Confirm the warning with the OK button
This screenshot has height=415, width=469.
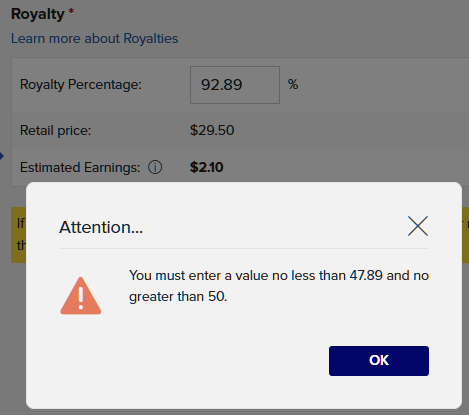tap(379, 361)
